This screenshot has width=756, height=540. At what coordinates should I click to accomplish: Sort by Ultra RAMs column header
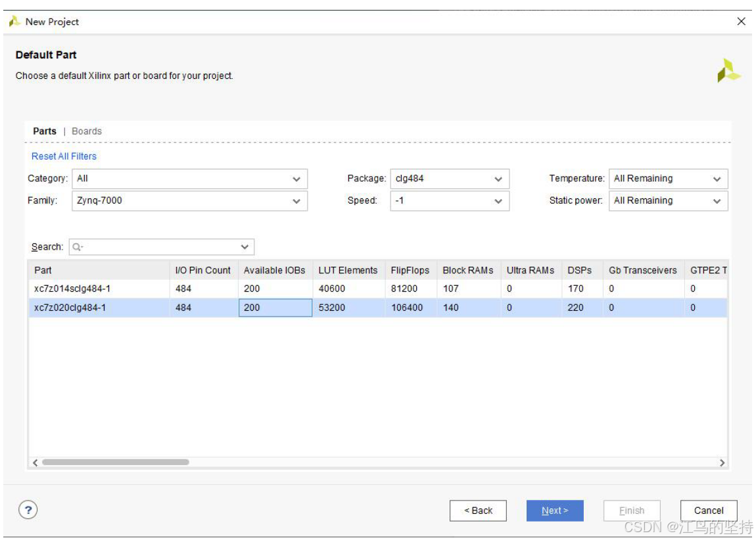point(531,270)
